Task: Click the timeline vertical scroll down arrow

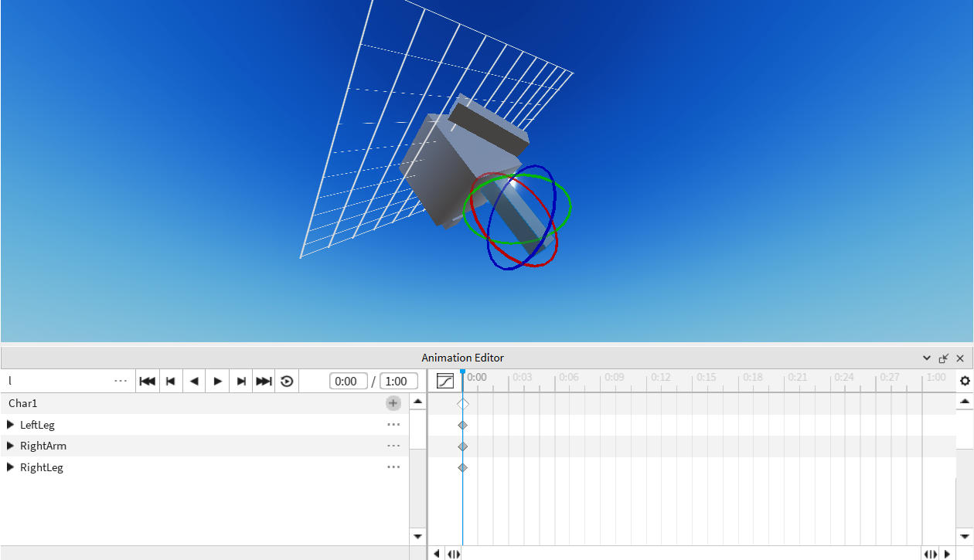Action: pyautogui.click(x=965, y=535)
